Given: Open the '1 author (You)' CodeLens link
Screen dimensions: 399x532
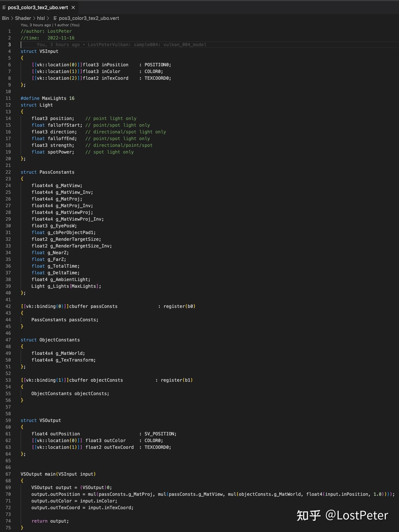Looking at the screenshot, I should coord(67,25).
